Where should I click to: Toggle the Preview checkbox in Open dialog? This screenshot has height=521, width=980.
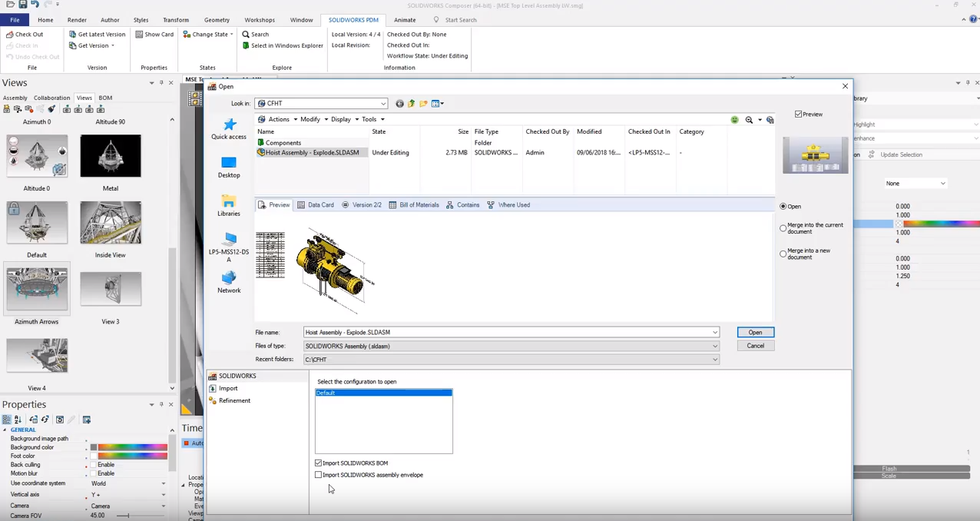pos(799,114)
